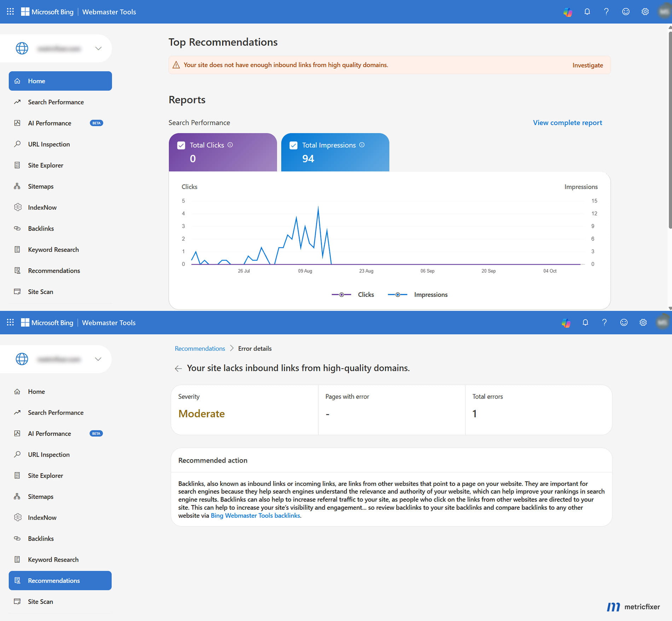Click the Copilot icon in the Home dashboard header
This screenshot has width=672, height=621.
pyautogui.click(x=568, y=12)
